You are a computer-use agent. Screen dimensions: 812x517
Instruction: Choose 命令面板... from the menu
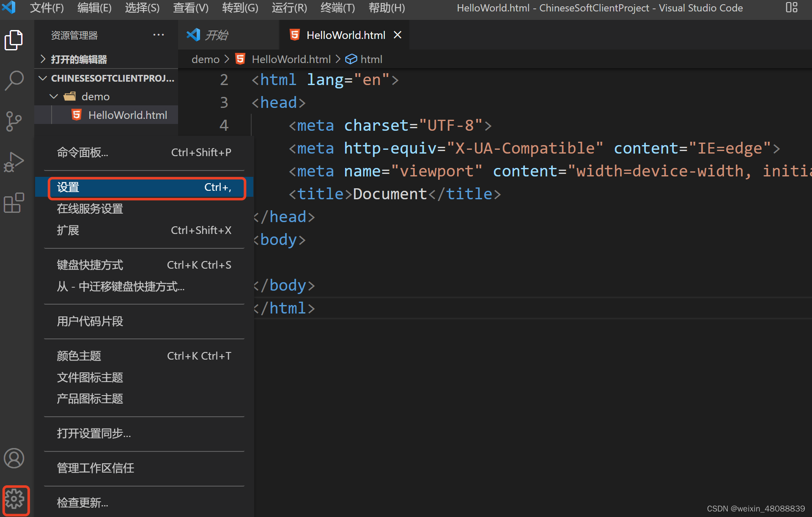pos(144,152)
